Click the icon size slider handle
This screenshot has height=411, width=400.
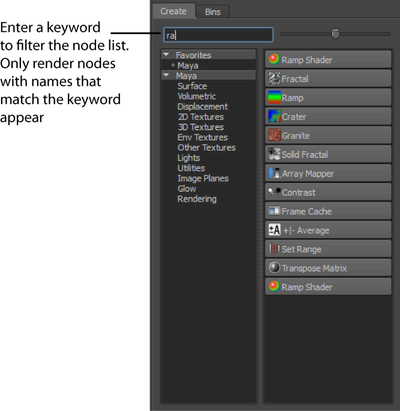(x=335, y=34)
